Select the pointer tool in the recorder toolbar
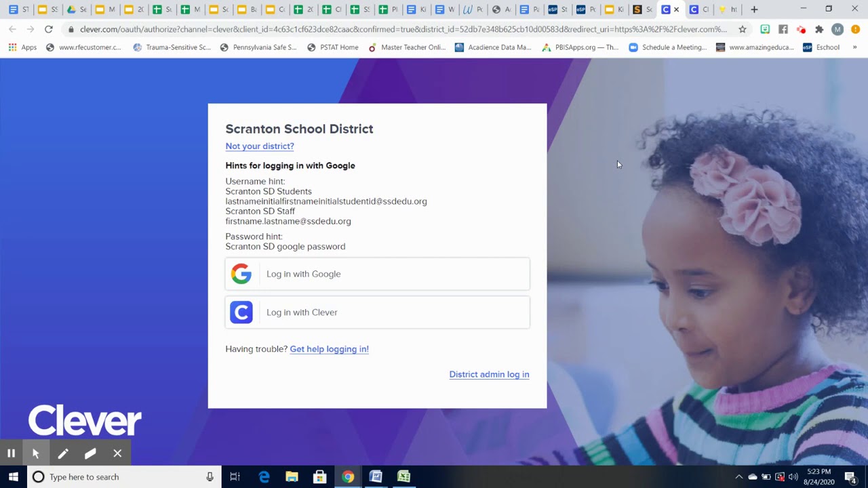 click(36, 453)
